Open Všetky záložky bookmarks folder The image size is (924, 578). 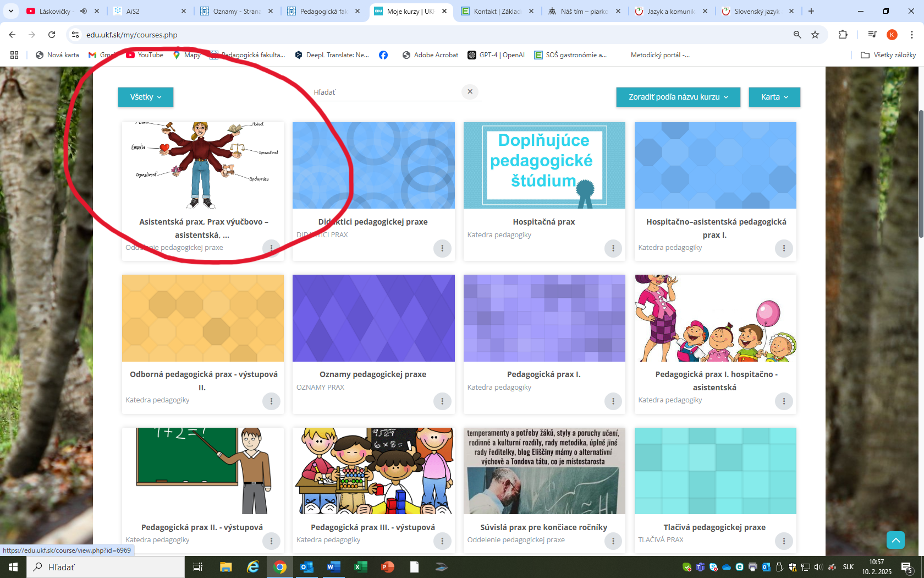pos(888,55)
